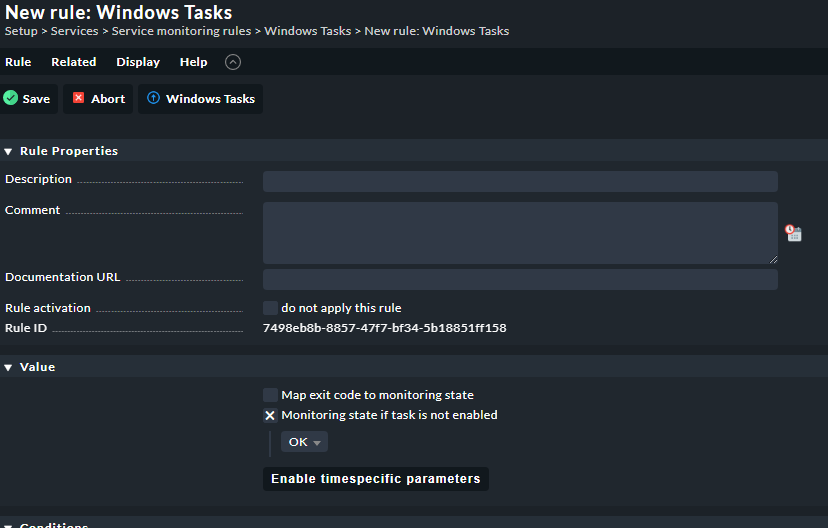Collapse the menu bar with chevron icon
The image size is (828, 528).
(x=233, y=62)
